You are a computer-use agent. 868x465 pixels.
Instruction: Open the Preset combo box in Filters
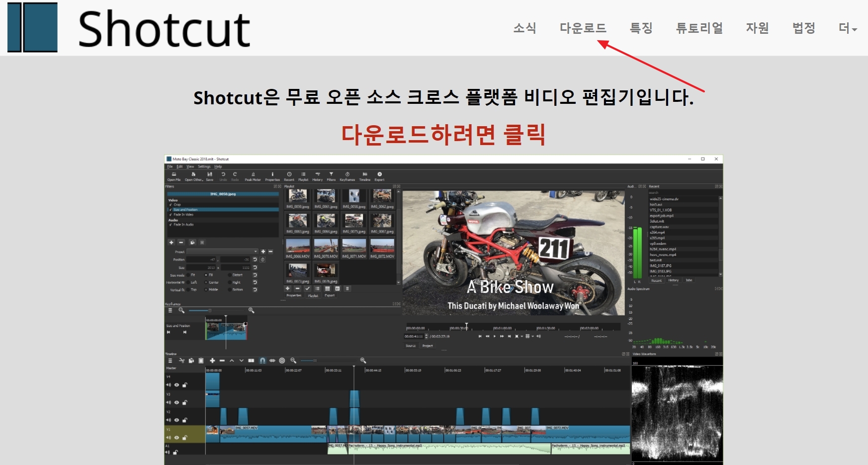click(222, 252)
